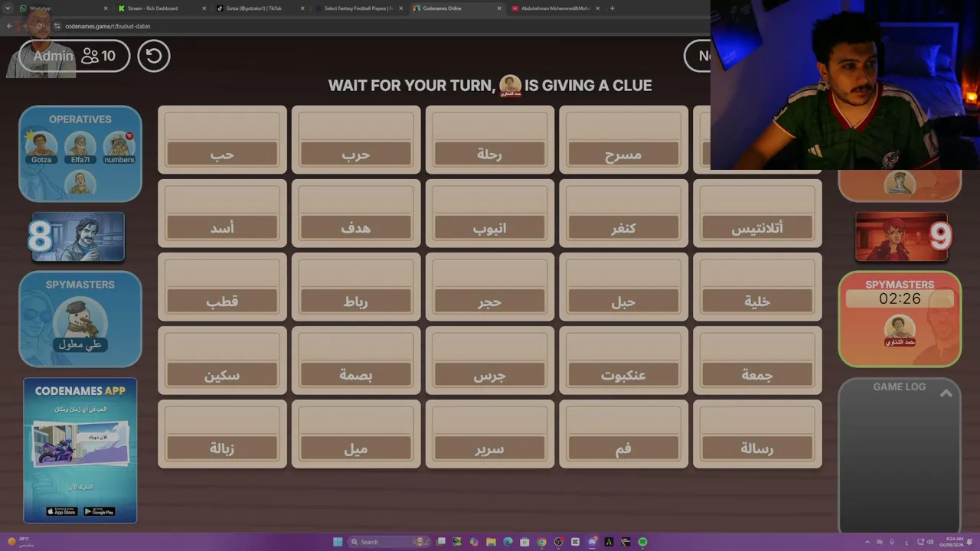Click Elfa71's operative avatar

click(80, 145)
